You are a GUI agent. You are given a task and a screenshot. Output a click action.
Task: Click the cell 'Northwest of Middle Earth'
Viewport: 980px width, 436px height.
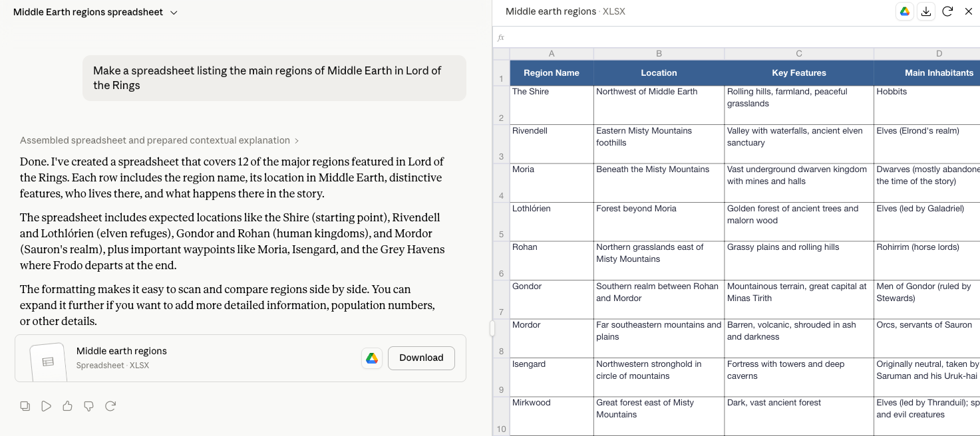[659, 105]
